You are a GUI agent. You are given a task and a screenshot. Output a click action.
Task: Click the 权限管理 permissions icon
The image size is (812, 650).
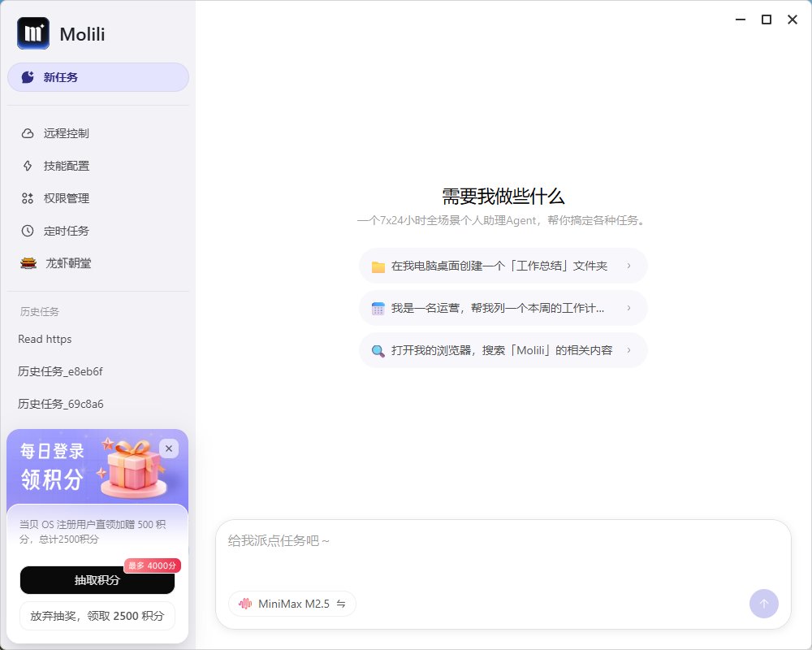[28, 198]
